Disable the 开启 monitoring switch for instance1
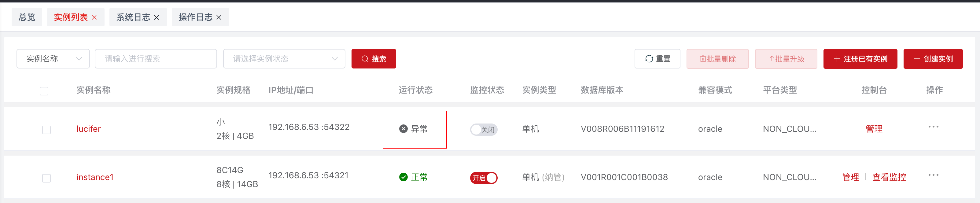This screenshot has width=980, height=203. pos(484,178)
